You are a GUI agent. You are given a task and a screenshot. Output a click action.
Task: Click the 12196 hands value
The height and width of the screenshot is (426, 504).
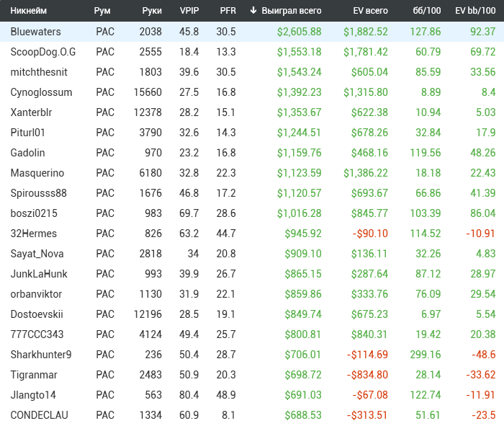click(x=148, y=314)
